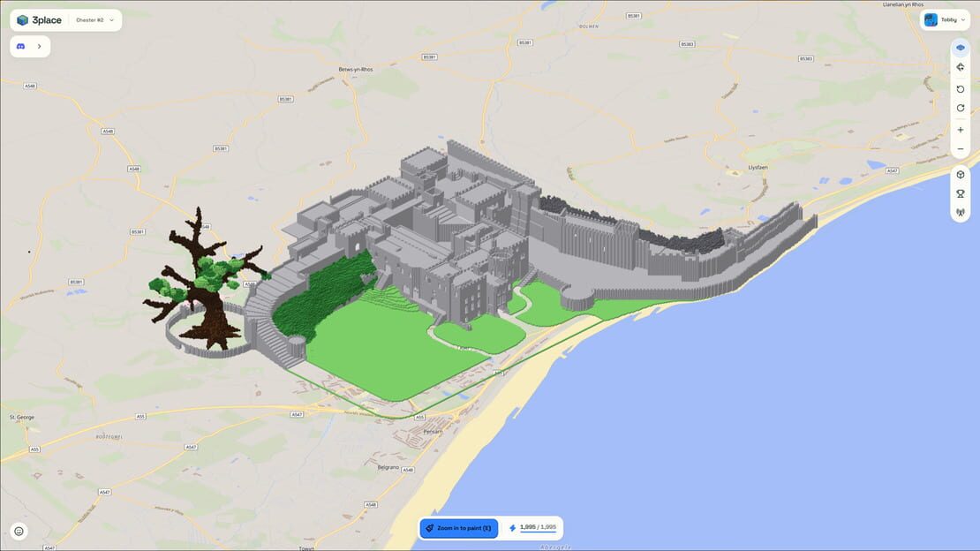Rotate the map counter-clockwise
The width and height of the screenshot is (980, 551).
tap(960, 89)
